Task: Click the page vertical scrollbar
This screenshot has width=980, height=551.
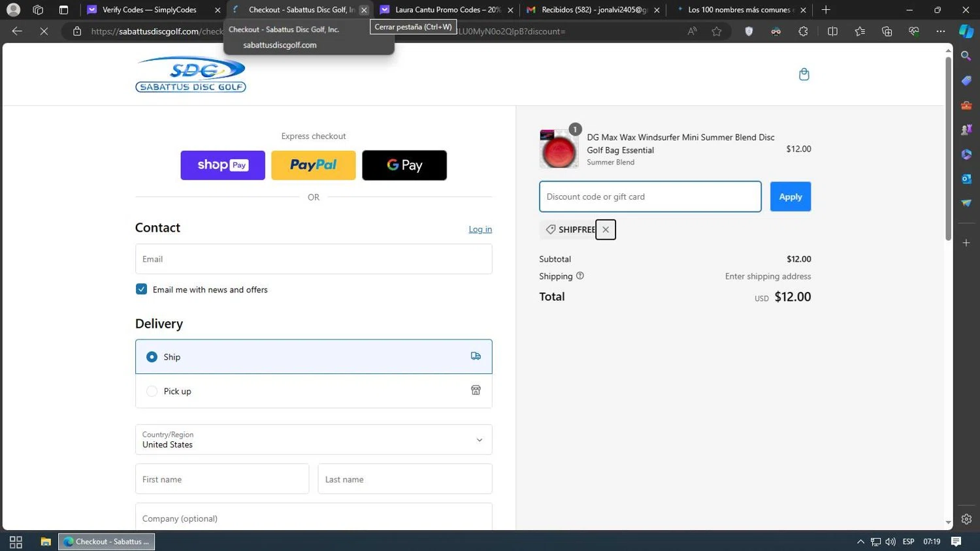Action: tap(948, 149)
